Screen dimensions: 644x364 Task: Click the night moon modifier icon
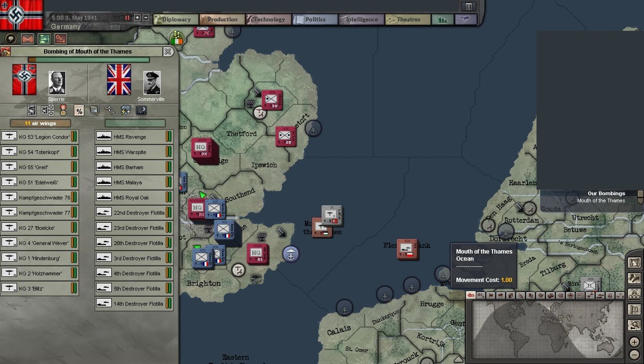click(x=141, y=110)
